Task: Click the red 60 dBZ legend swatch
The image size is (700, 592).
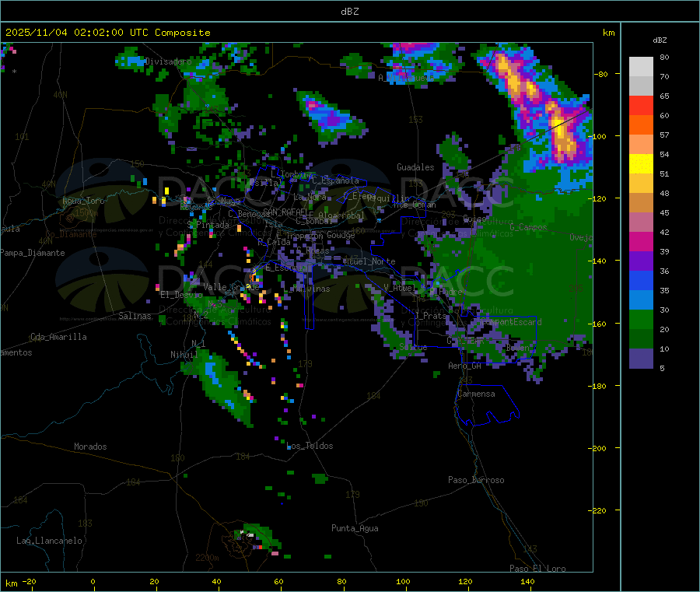Action: 641,105
